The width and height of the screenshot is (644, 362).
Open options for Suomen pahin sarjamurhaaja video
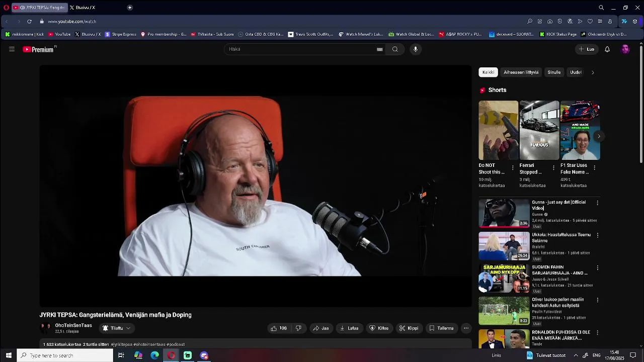click(598, 267)
